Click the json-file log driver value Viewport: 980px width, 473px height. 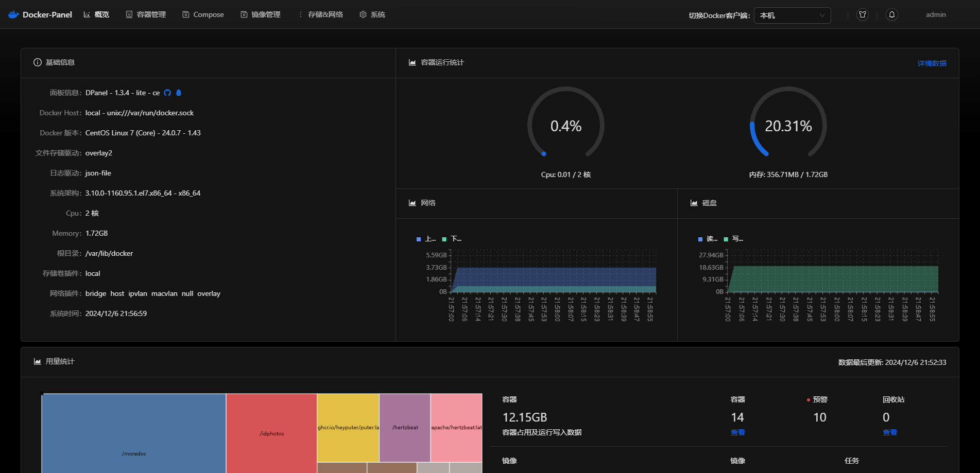click(98, 173)
